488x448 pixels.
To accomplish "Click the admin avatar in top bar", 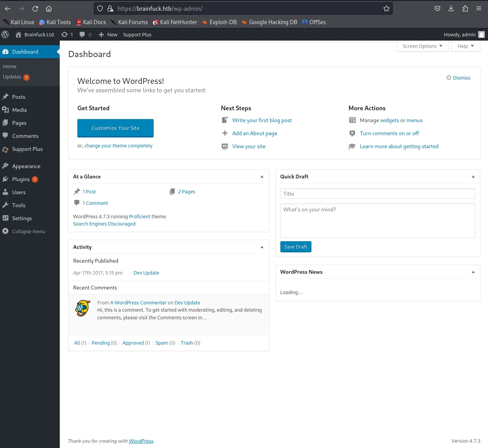I will (481, 34).
